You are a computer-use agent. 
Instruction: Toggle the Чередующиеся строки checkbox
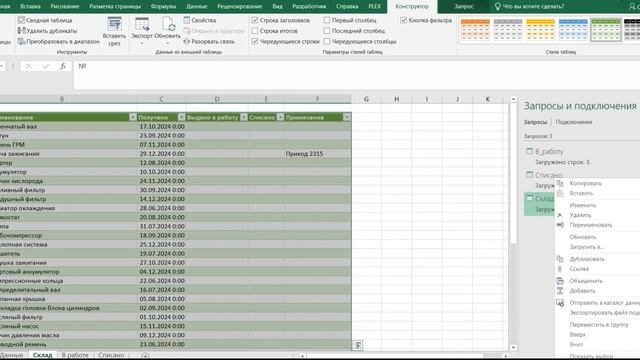point(255,41)
